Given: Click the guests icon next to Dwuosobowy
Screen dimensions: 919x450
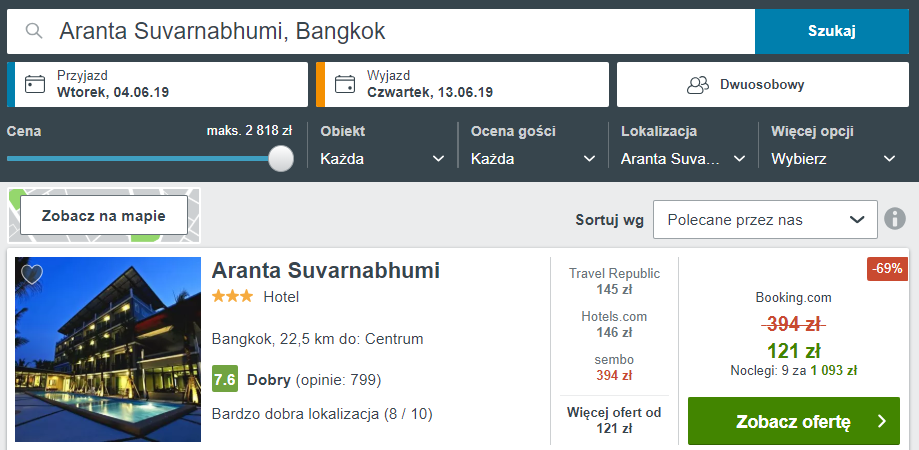Looking at the screenshot, I should [697, 85].
